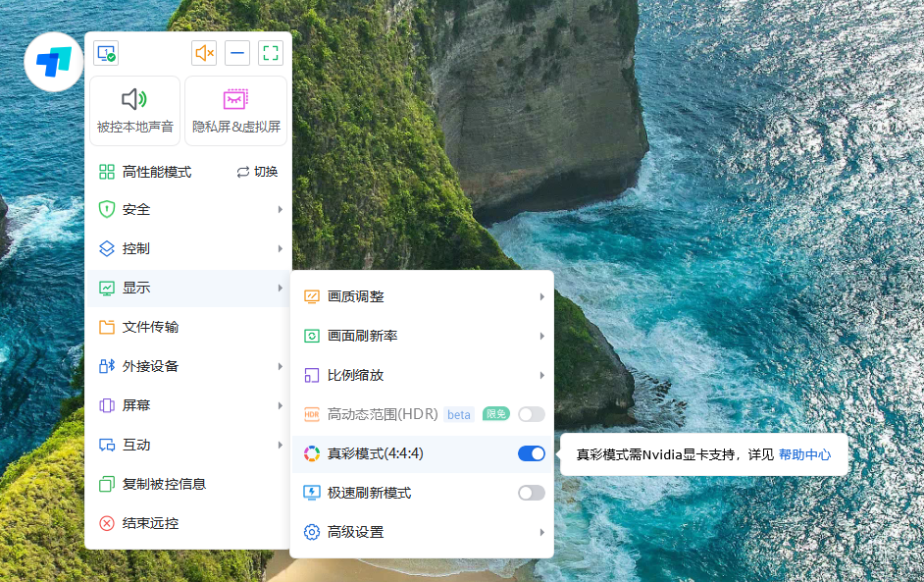Click the 比例缩放 label

[x=355, y=375]
